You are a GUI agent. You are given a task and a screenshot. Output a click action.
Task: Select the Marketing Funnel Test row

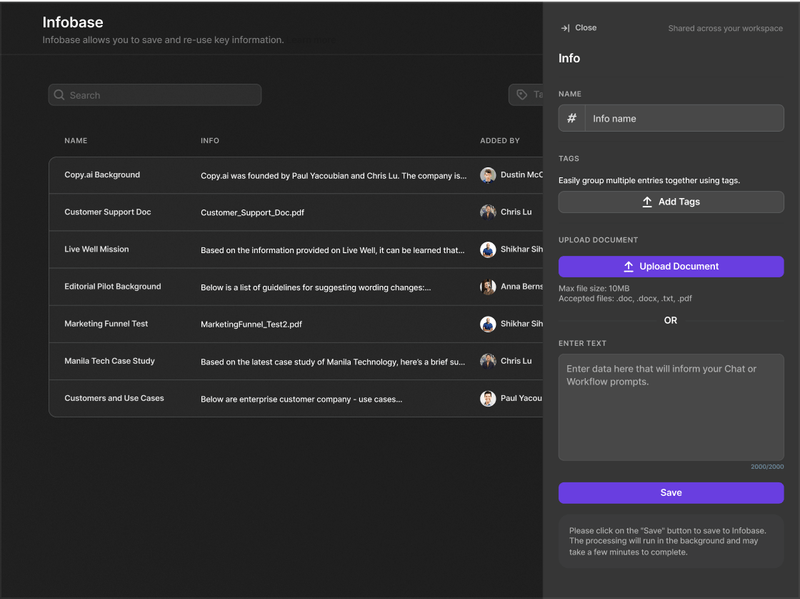pyautogui.click(x=250, y=323)
